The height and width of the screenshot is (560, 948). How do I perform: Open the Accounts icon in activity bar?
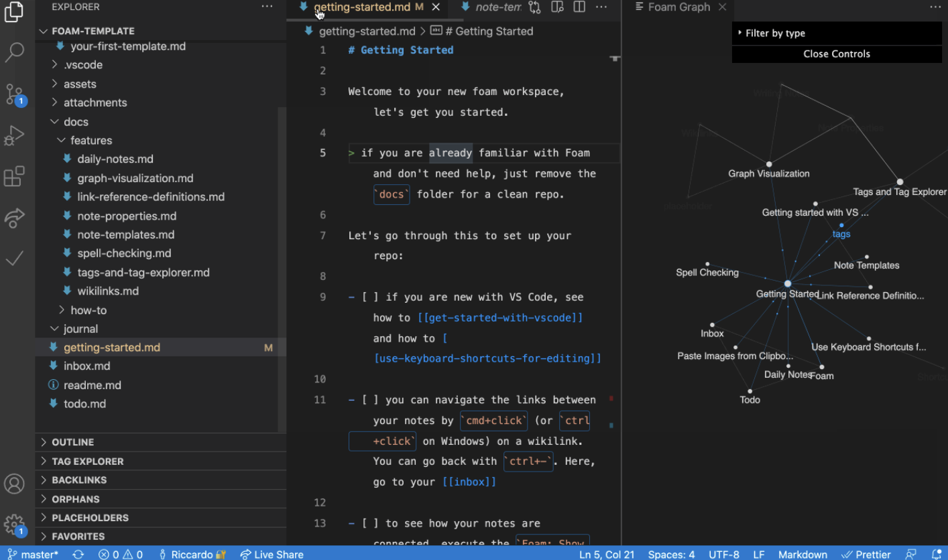coord(14,484)
